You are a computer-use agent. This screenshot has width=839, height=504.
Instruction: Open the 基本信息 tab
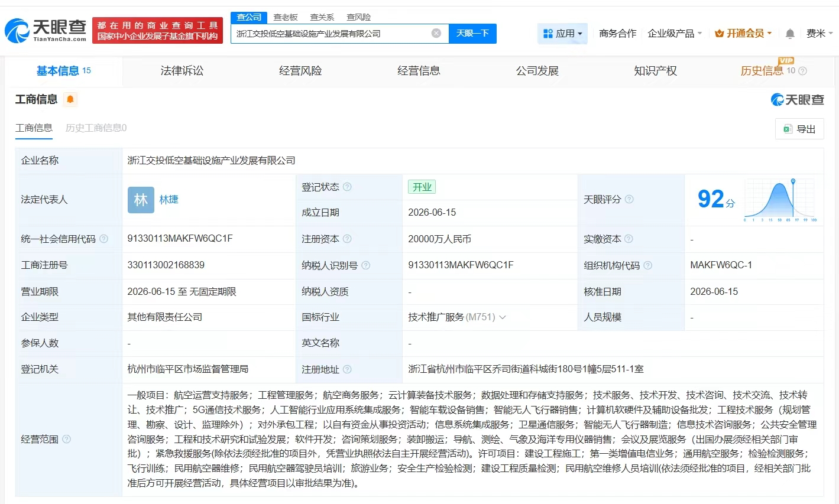point(64,71)
